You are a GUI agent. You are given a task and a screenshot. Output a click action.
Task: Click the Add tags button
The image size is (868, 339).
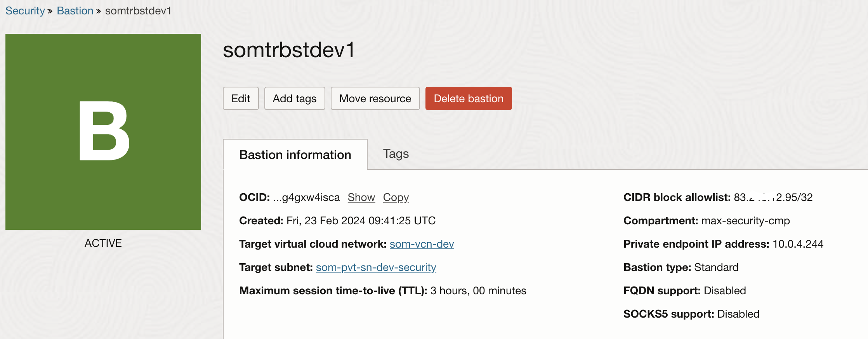click(x=295, y=98)
